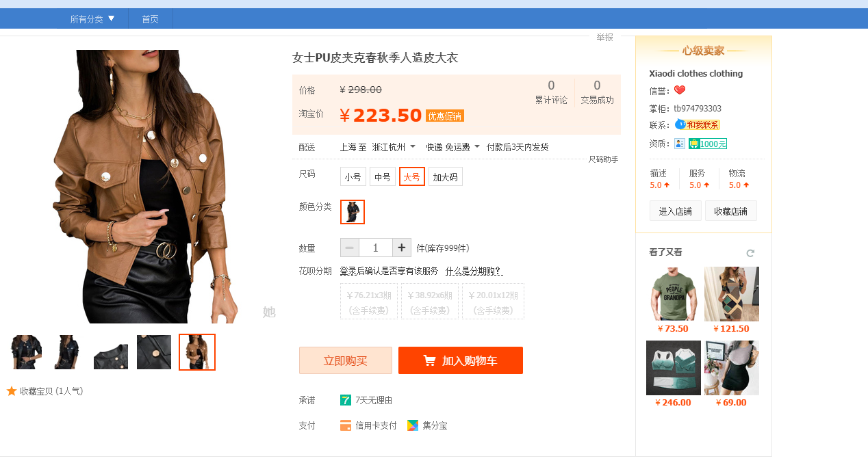Click the ¥69.00 price
This screenshot has width=868, height=465.
pyautogui.click(x=731, y=403)
